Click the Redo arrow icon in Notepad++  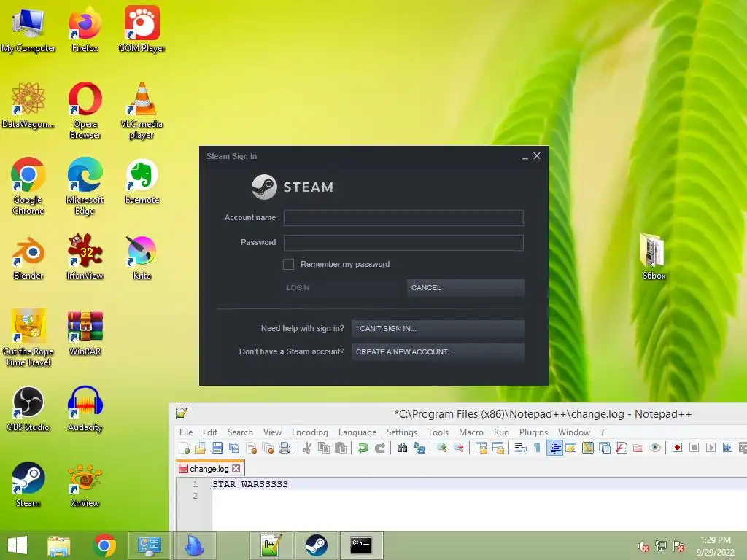click(379, 448)
